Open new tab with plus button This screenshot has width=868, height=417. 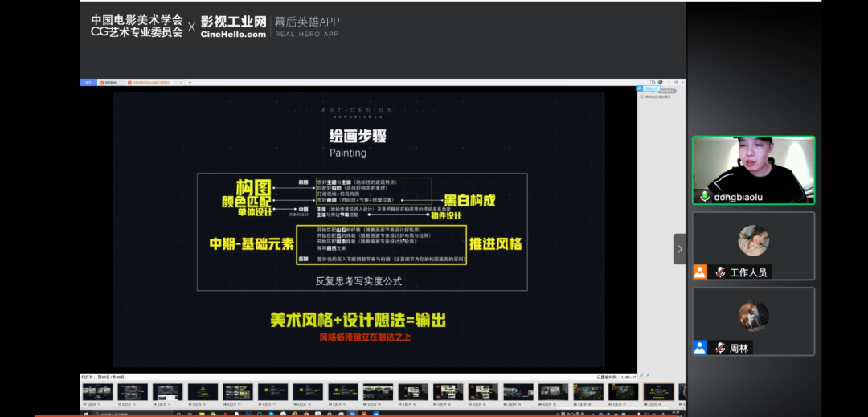pos(190,82)
